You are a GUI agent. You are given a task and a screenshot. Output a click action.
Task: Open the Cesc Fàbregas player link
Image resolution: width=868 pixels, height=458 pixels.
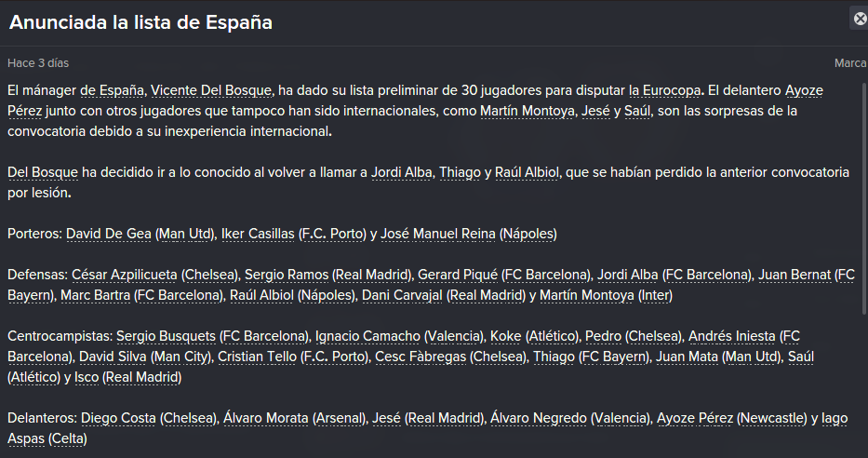421,357
